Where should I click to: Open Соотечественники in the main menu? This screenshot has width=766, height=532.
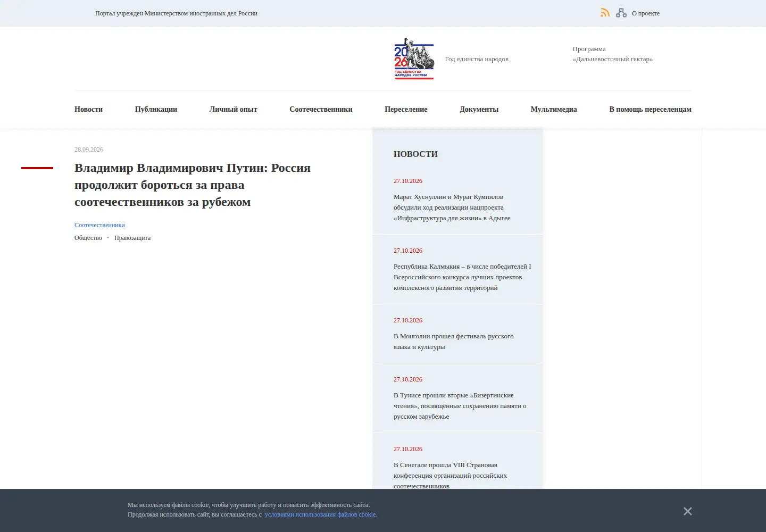click(321, 109)
